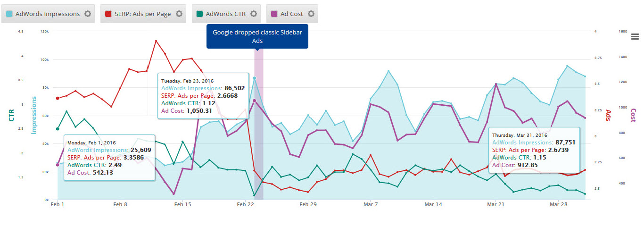
Task: Click the purple Ad Cost color swatch
Action: click(274, 14)
